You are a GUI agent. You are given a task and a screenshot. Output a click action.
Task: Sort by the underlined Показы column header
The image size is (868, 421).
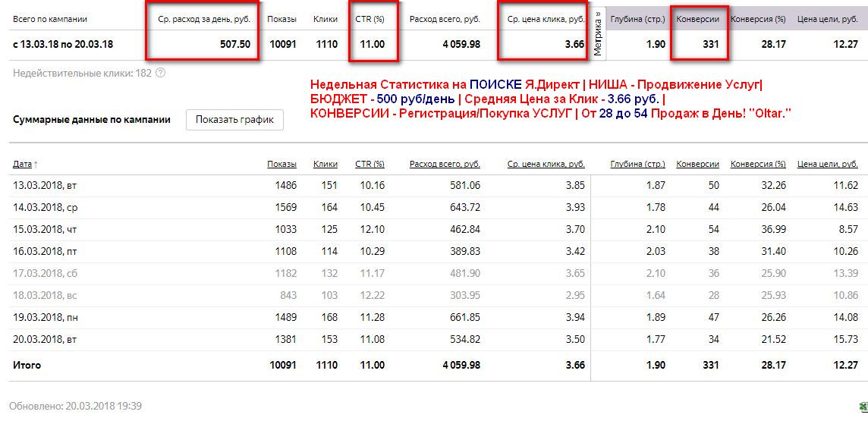coord(281,165)
